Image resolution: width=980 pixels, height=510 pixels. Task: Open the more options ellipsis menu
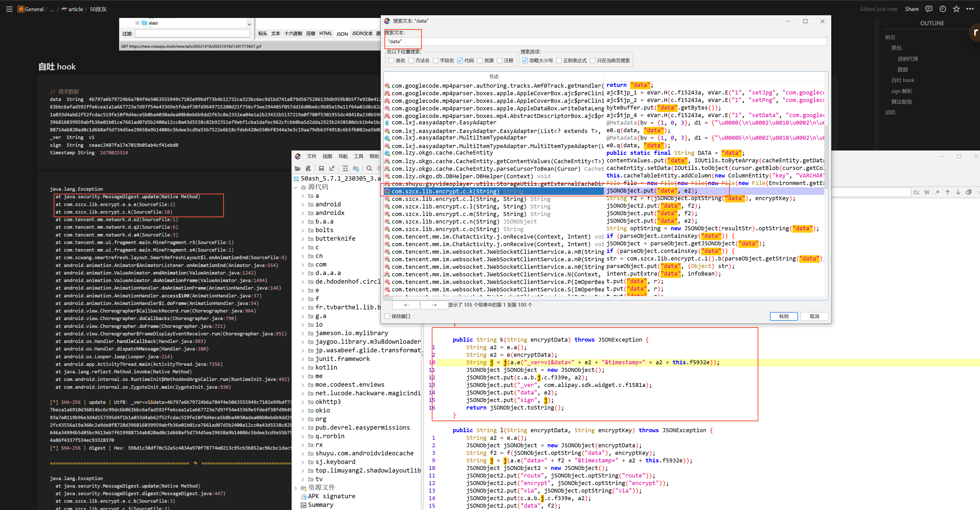coord(970,9)
